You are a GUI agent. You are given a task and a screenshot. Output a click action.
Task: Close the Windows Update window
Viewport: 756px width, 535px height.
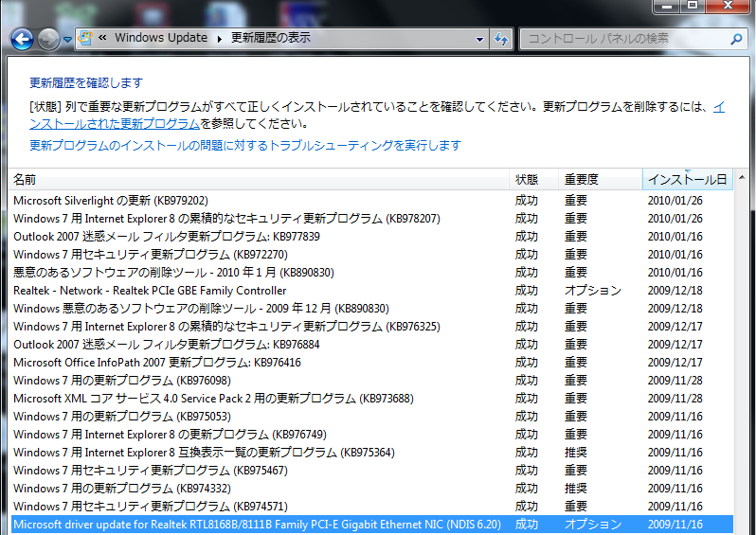[x=728, y=6]
